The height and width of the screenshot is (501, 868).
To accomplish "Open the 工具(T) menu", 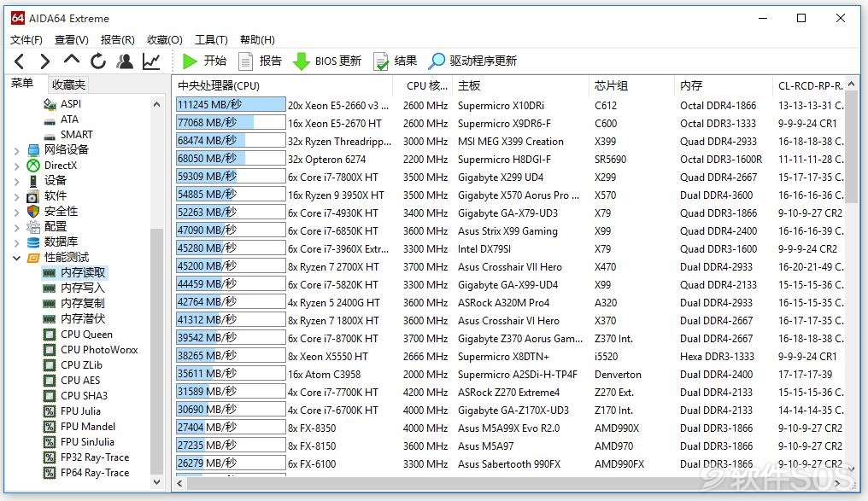I will pyautogui.click(x=211, y=40).
